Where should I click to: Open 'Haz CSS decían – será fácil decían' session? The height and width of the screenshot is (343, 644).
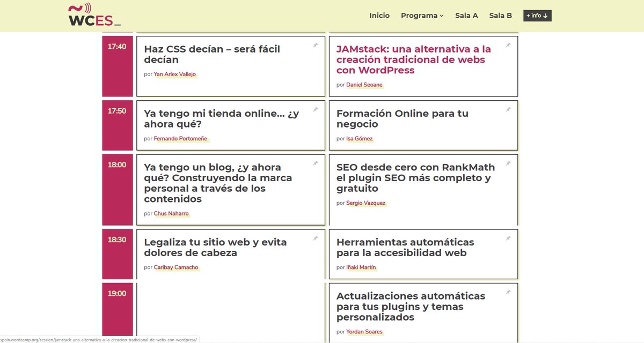tap(212, 54)
